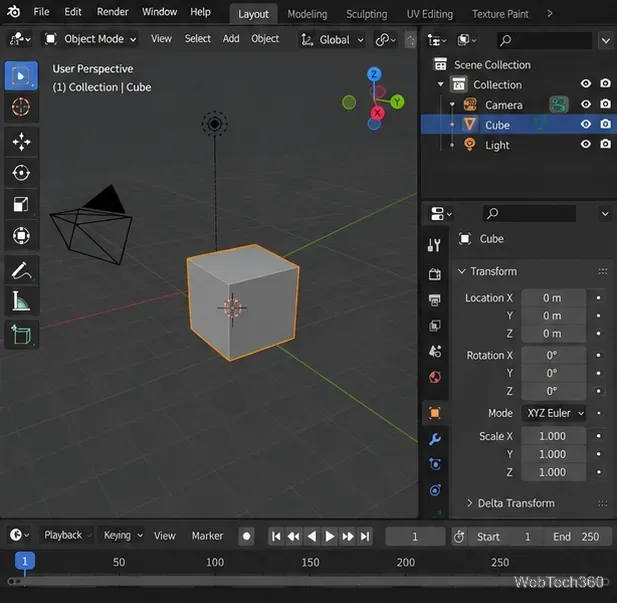Open the Keying dropdown

click(x=123, y=535)
